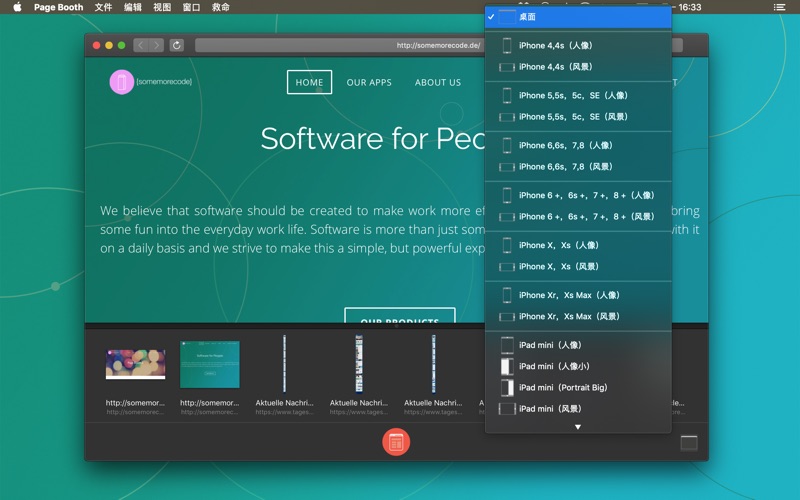The height and width of the screenshot is (500, 800).
Task: Click the OUR APPS navigation link
Action: [369, 83]
